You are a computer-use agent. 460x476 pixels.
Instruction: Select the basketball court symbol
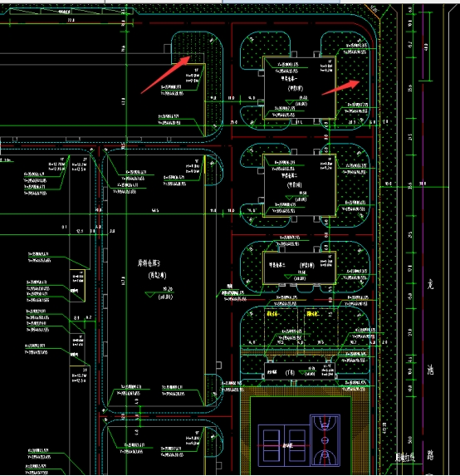325,440
